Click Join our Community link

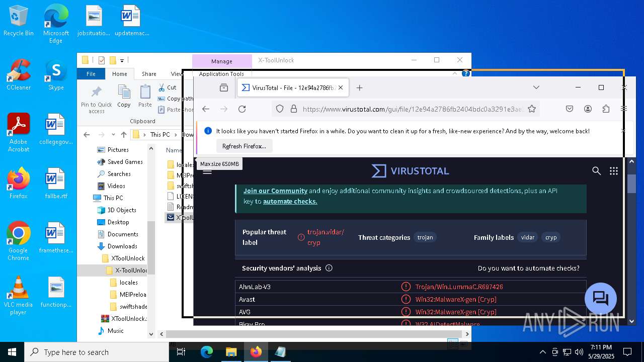click(275, 191)
